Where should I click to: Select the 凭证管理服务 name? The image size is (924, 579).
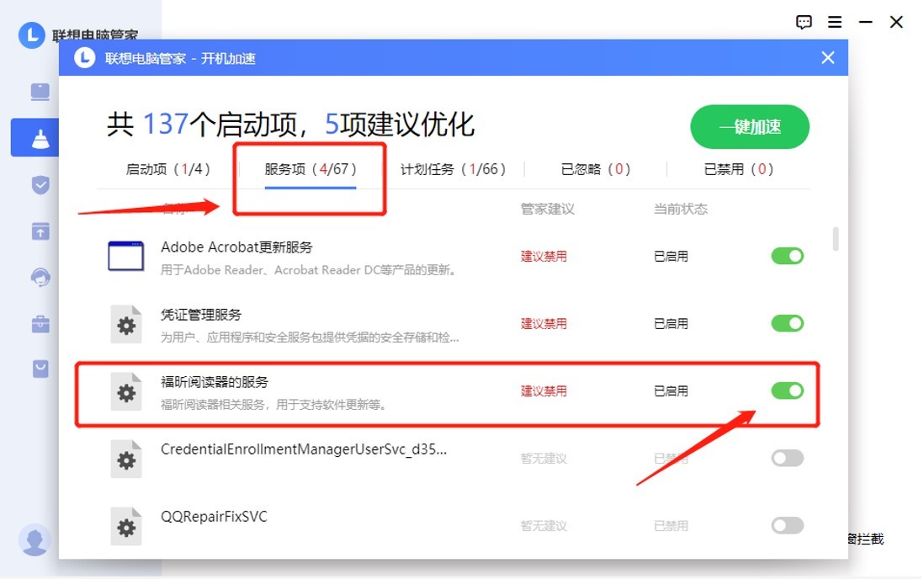(x=201, y=315)
